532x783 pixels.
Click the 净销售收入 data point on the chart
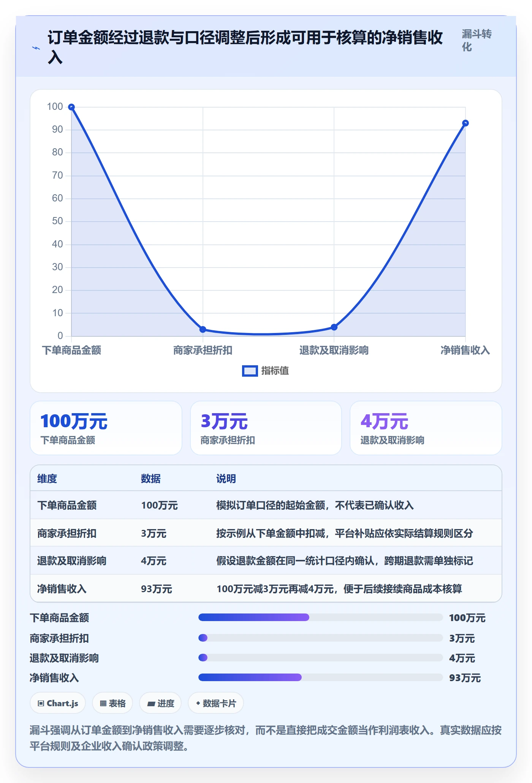pos(465,123)
